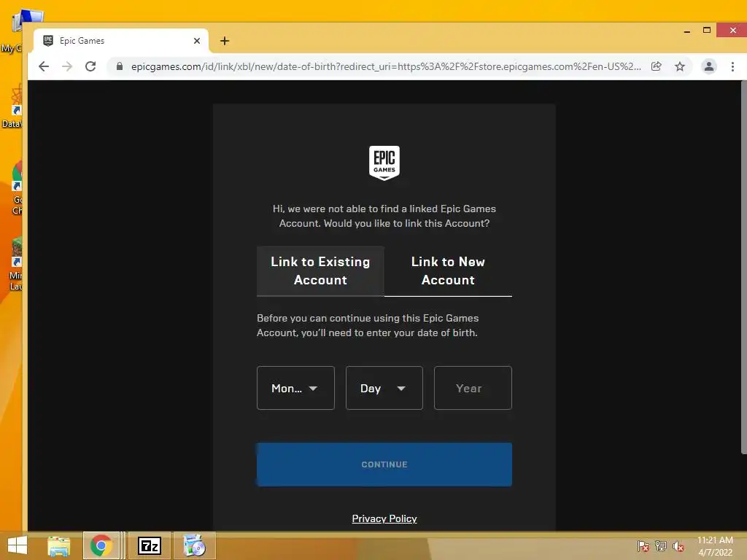Click the muted volume tray icon
This screenshot has height=560, width=747.
point(678,546)
